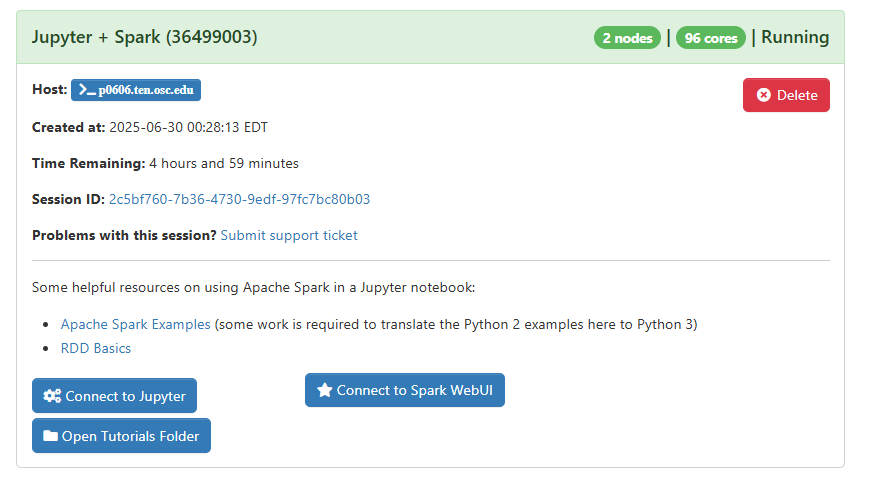The height and width of the screenshot is (484, 894).
Task: Click the 2 nodes badge
Action: point(627,38)
